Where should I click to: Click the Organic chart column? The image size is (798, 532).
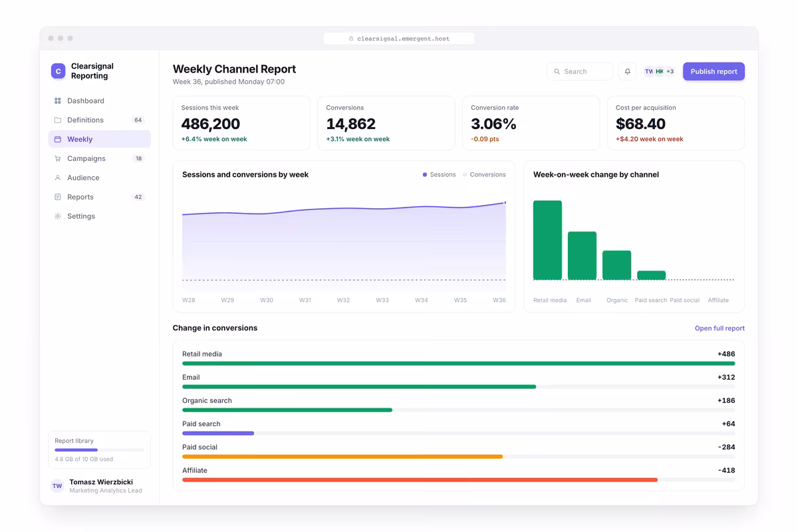click(616, 265)
